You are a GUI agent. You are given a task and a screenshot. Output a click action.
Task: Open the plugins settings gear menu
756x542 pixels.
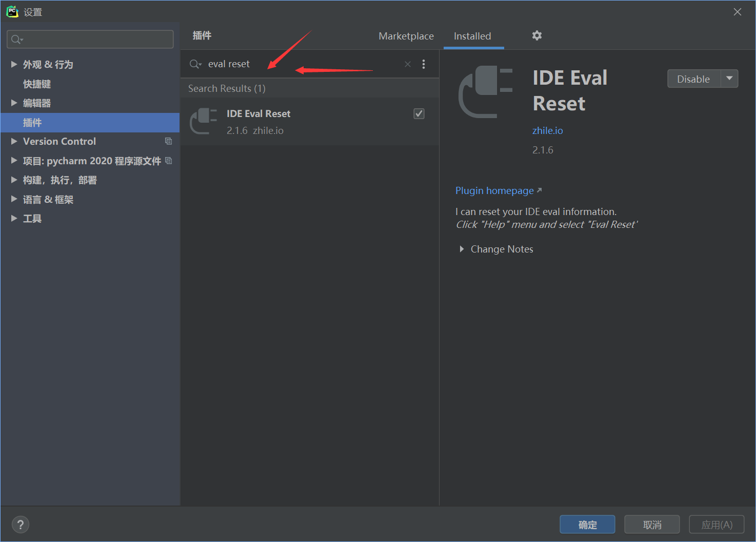pos(536,35)
